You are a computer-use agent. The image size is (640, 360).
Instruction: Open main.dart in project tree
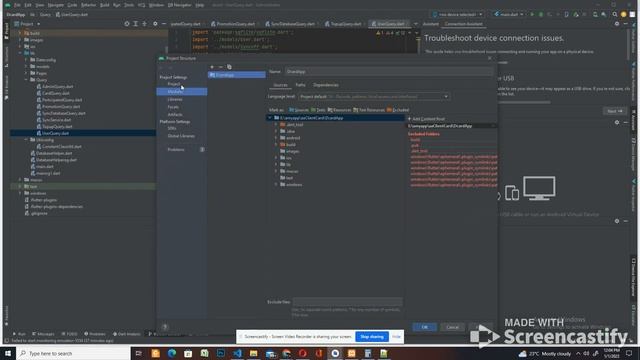42,167
